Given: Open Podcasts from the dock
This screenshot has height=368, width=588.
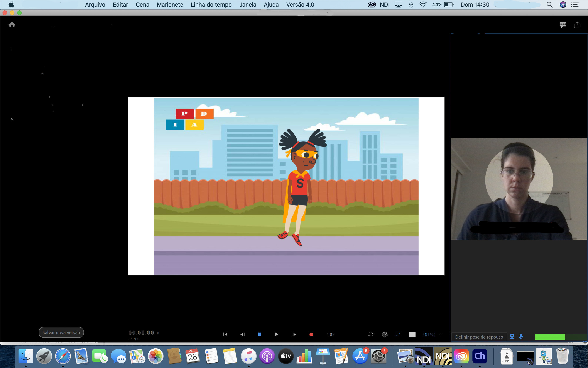Looking at the screenshot, I should [x=267, y=356].
